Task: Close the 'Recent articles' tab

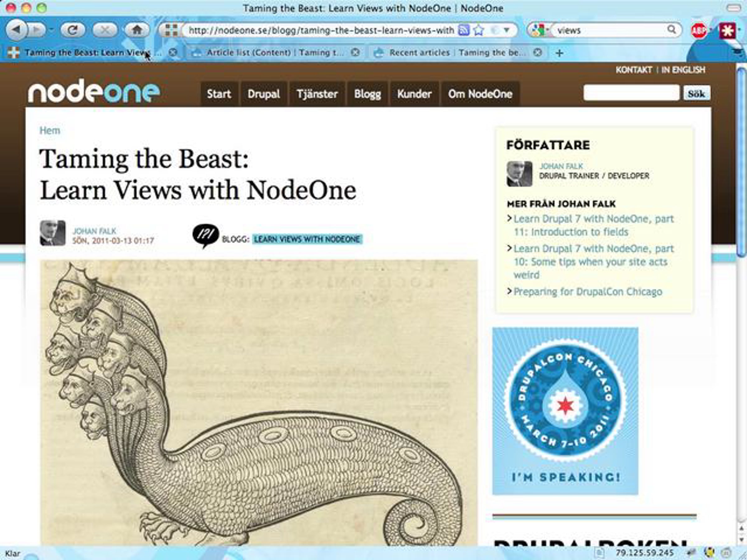Action: (x=538, y=53)
